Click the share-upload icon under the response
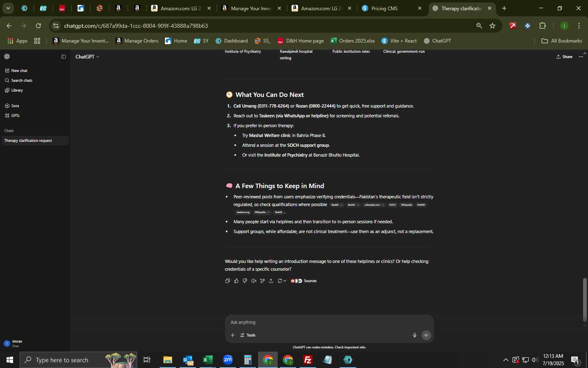The image size is (588, 368). point(271,281)
